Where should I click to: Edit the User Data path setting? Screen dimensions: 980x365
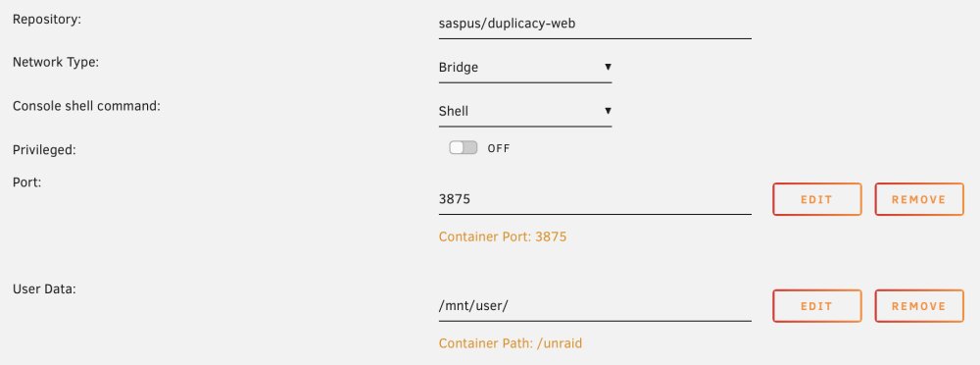pos(817,306)
